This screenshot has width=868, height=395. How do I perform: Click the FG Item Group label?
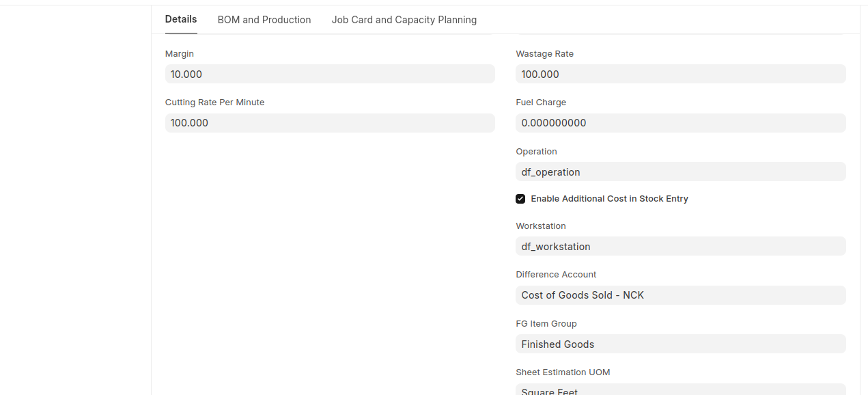(546, 324)
